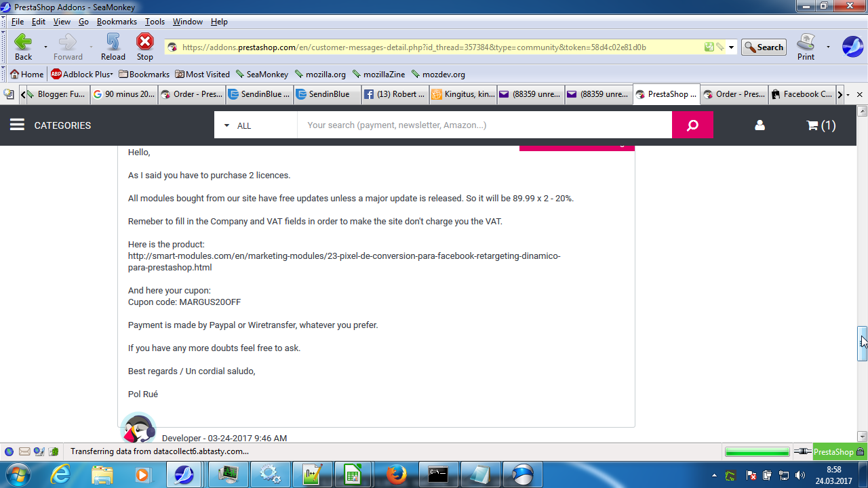Open the Back history dropdown arrow
This screenshot has width=868, height=488.
45,47
